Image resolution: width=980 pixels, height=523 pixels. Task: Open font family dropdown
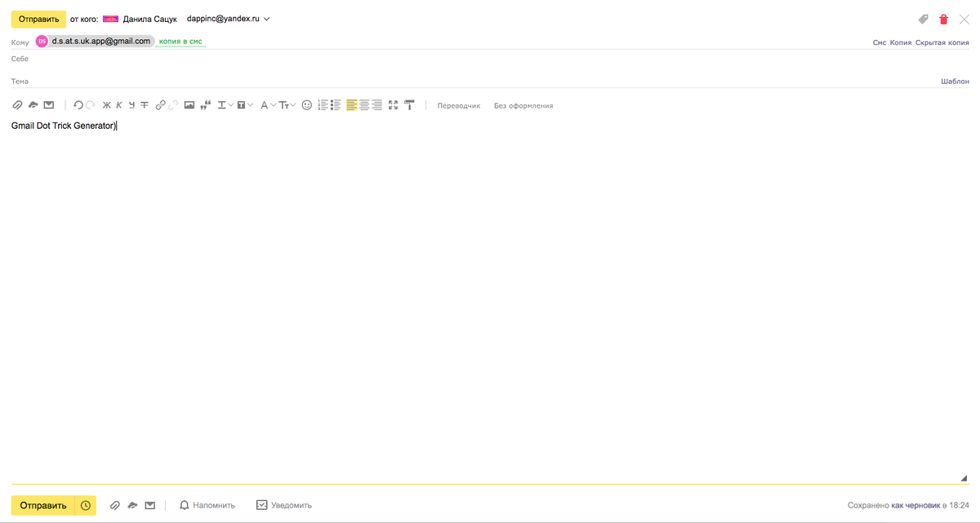click(x=269, y=105)
